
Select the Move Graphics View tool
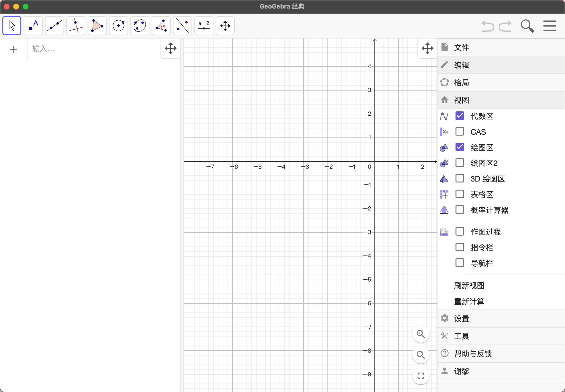[225, 26]
